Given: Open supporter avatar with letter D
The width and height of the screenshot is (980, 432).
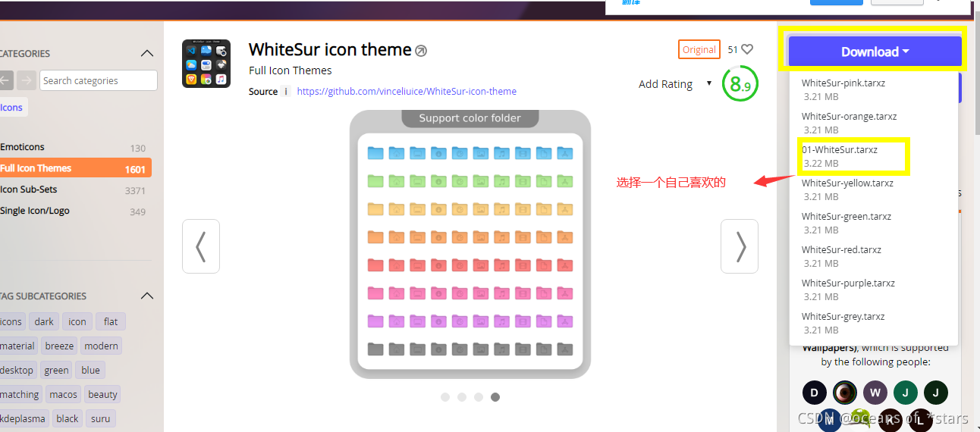Looking at the screenshot, I should coord(815,393).
